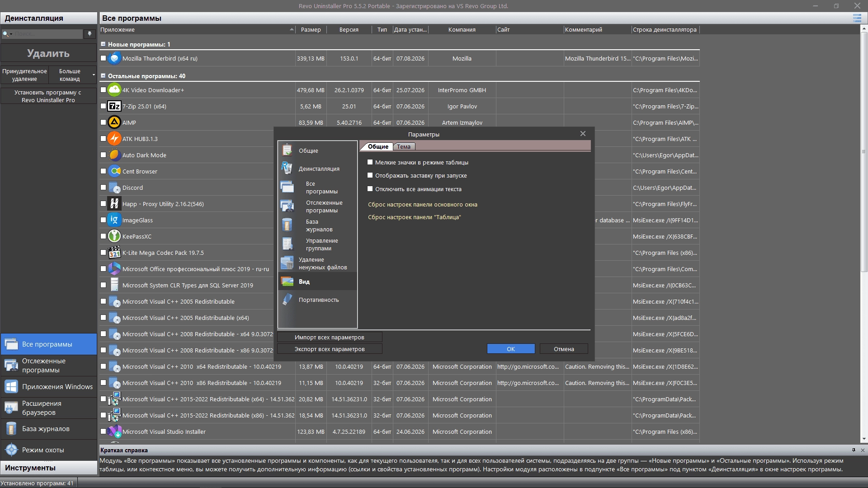Open the Больше команд dropdown
The height and width of the screenshot is (488, 868).
pos(73,75)
